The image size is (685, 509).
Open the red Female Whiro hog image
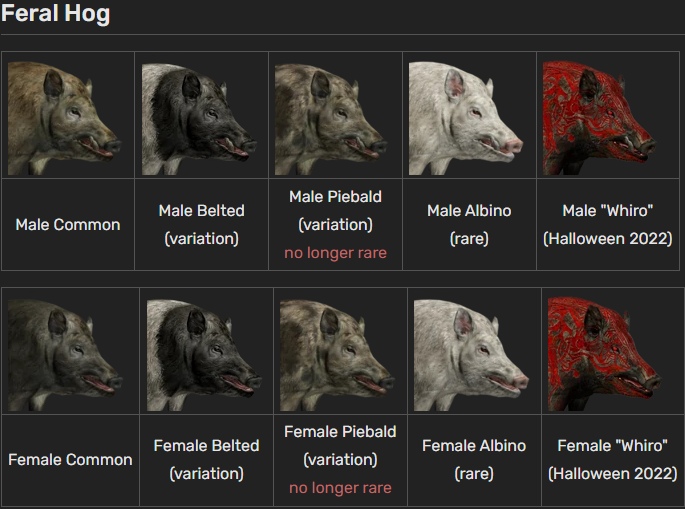coord(611,351)
